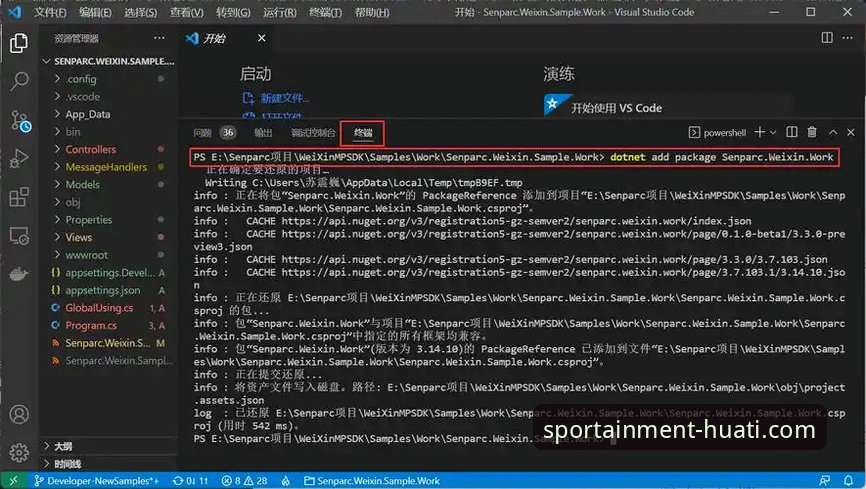The height and width of the screenshot is (489, 866).
Task: Click the Explorer panel more actions ellipsis
Action: [x=159, y=38]
